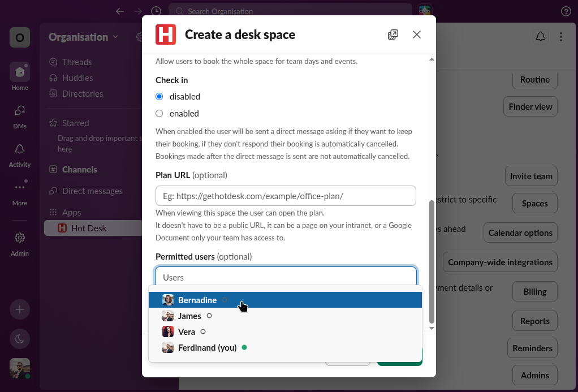Open Admin settings gear in the rail

(20, 244)
